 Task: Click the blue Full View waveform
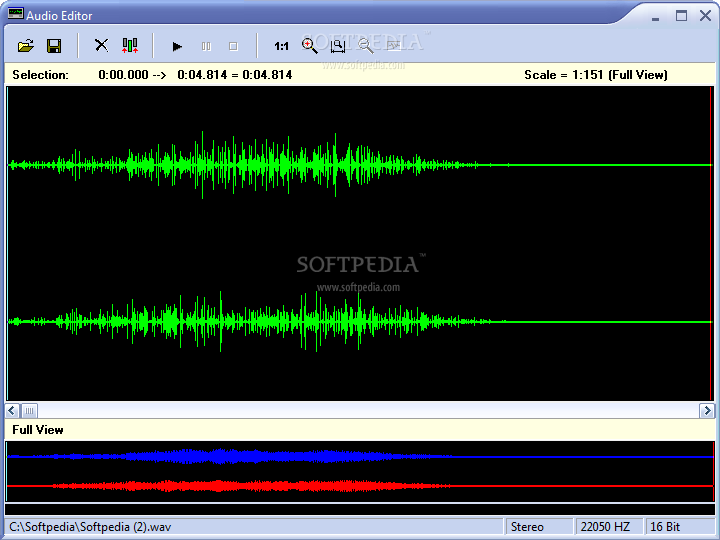coord(360,456)
